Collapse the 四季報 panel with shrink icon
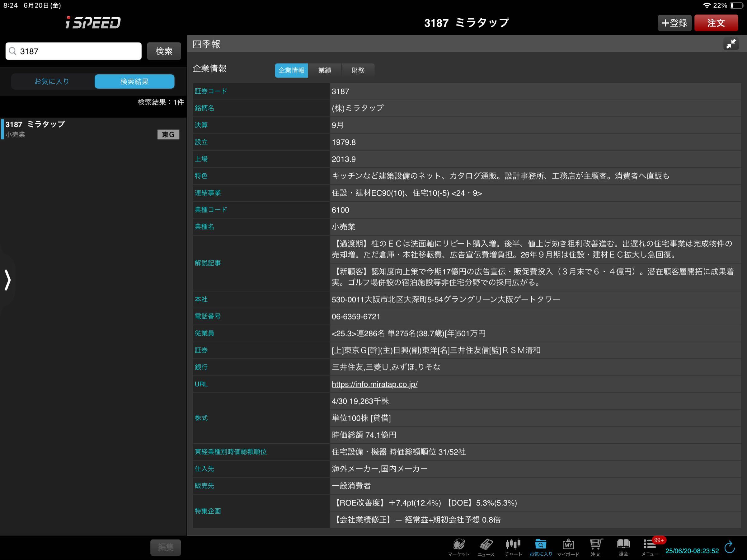Viewport: 747px width, 560px height. coord(731,44)
